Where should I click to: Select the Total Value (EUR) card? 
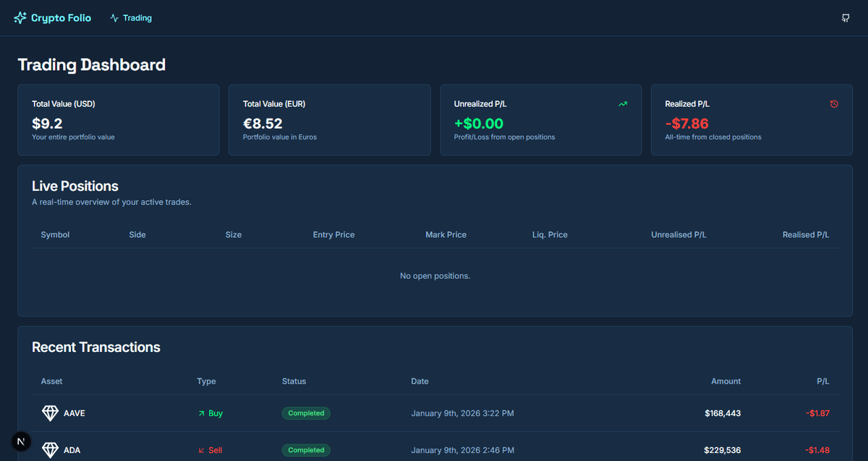(x=329, y=120)
